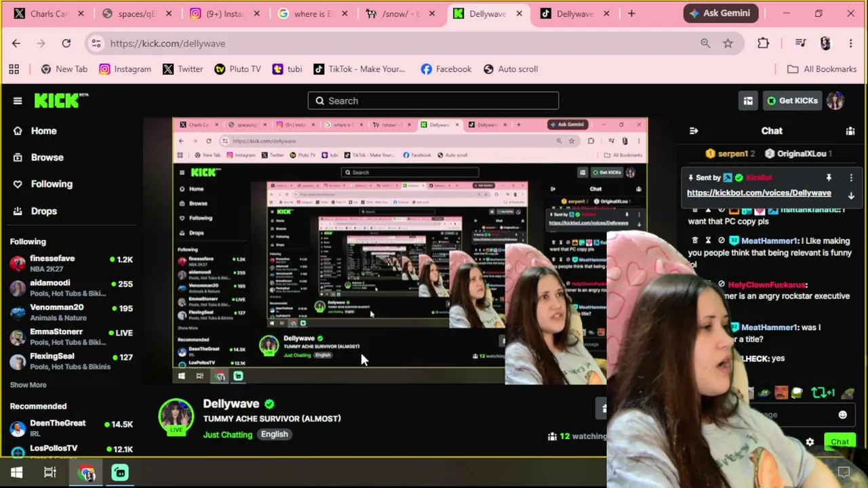Open aidamoodi's channel in Following list
This screenshot has width=868, height=488.
coord(71,288)
